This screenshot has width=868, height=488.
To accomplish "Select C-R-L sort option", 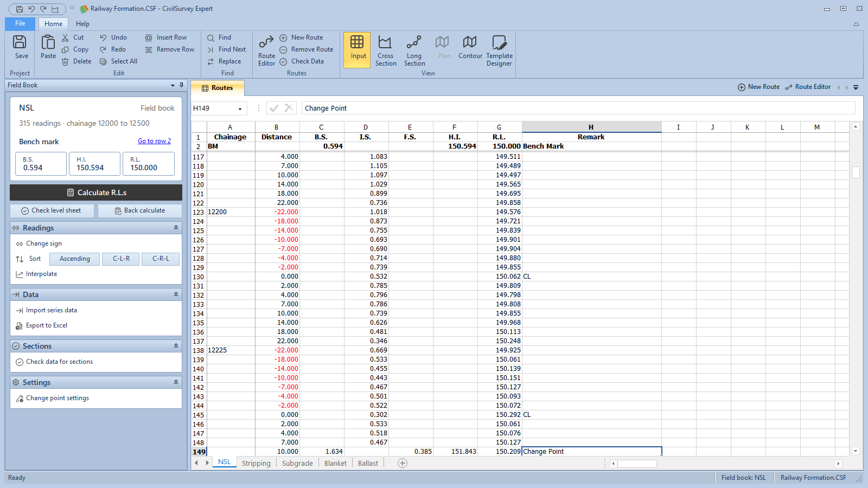I will click(x=161, y=259).
